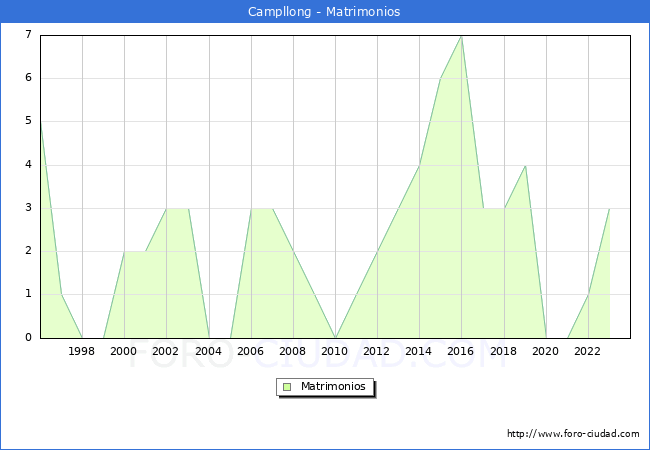Click the y-axis value 7
This screenshot has width=650, height=450.
(28, 34)
